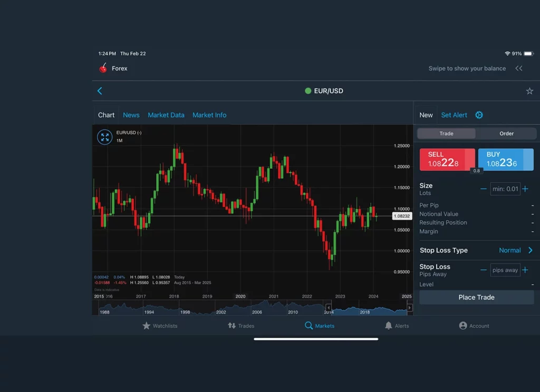The width and height of the screenshot is (540, 392).
Task: Open Alerts bell in the bottom bar
Action: (x=397, y=326)
